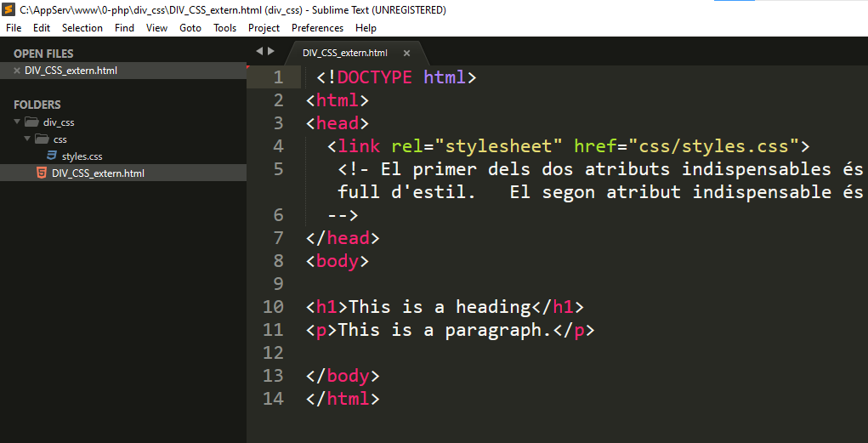Open the Goto menu

pyautogui.click(x=190, y=28)
